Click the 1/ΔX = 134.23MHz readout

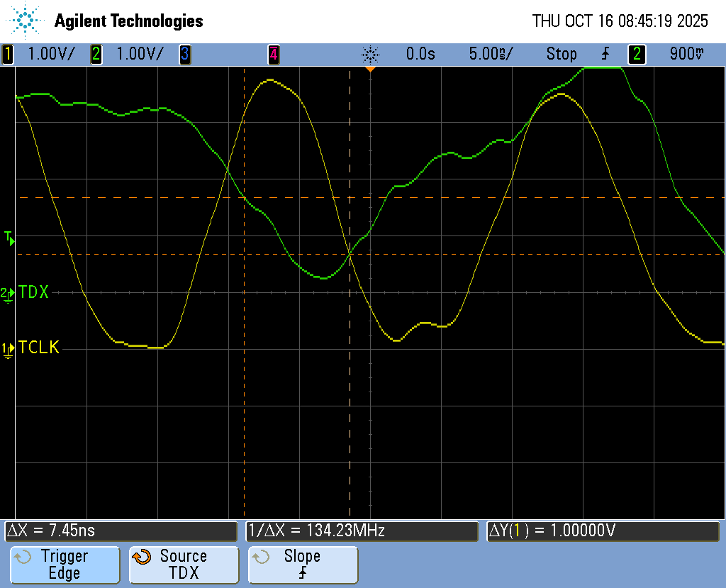pos(362,531)
